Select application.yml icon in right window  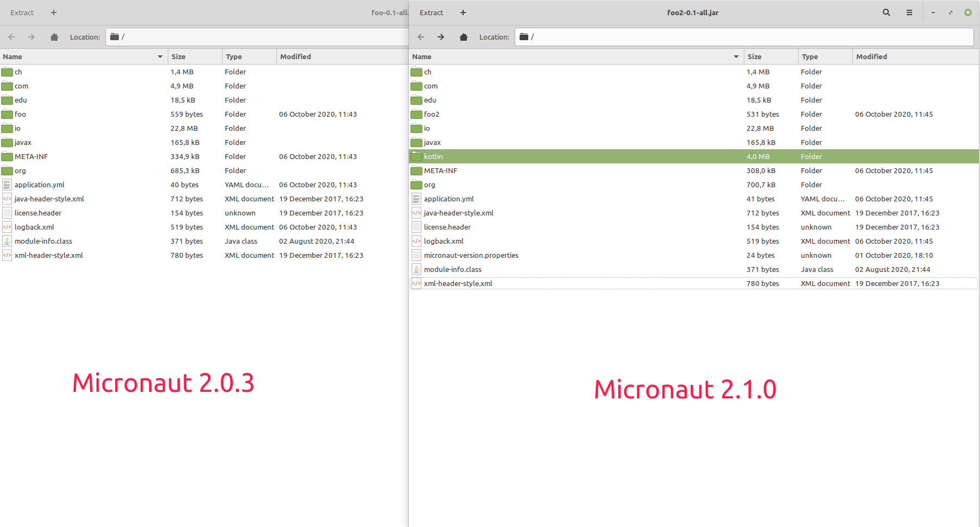coord(416,199)
